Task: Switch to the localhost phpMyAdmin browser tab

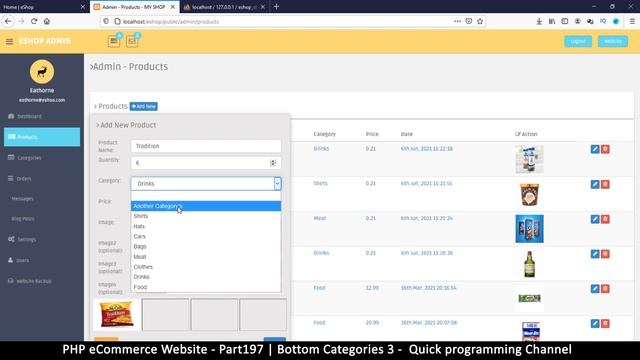Action: 224,7
